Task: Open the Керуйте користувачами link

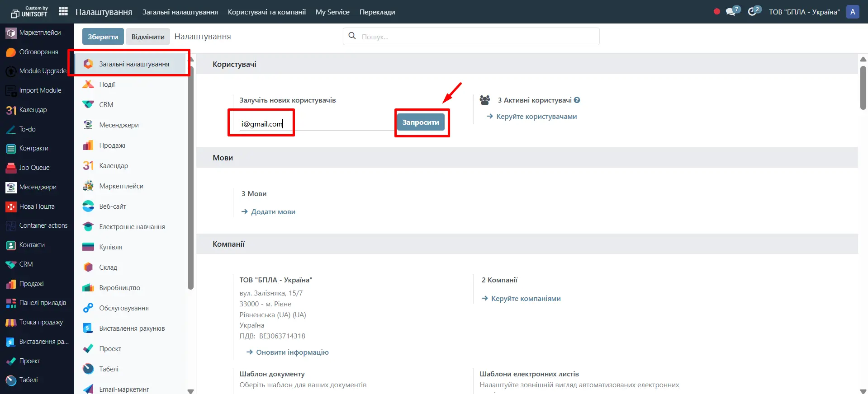Action: tap(536, 117)
